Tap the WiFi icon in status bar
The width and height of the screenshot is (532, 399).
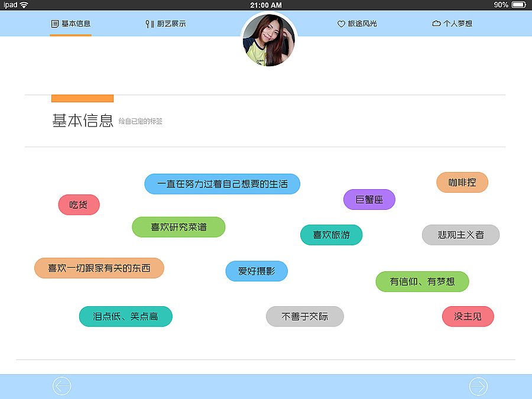[x=24, y=5]
